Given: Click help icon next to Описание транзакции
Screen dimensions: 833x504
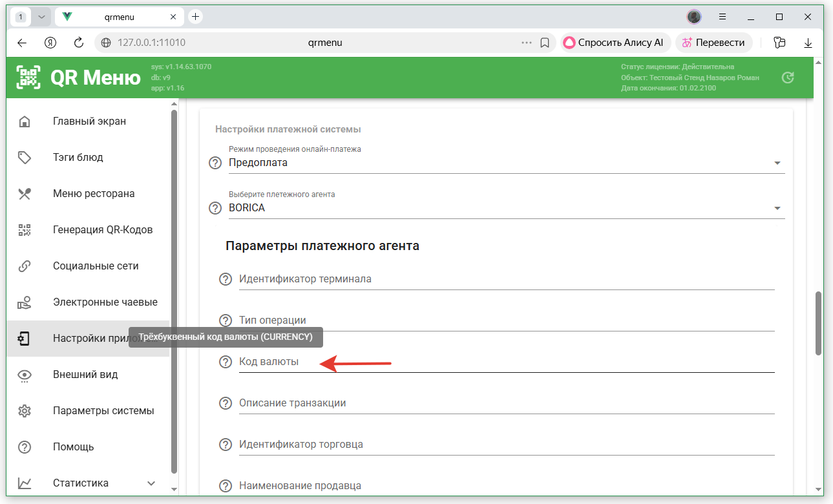Looking at the screenshot, I should pyautogui.click(x=225, y=403).
